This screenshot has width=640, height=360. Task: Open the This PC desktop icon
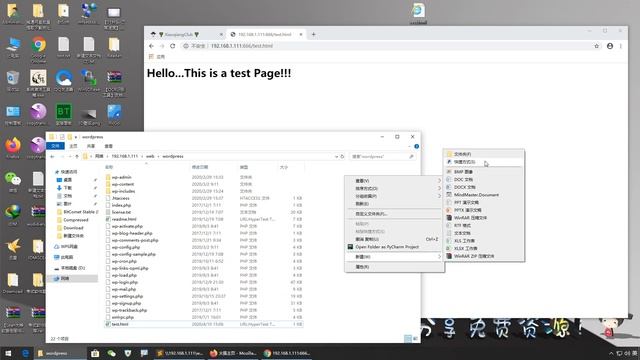pyautogui.click(x=13, y=47)
